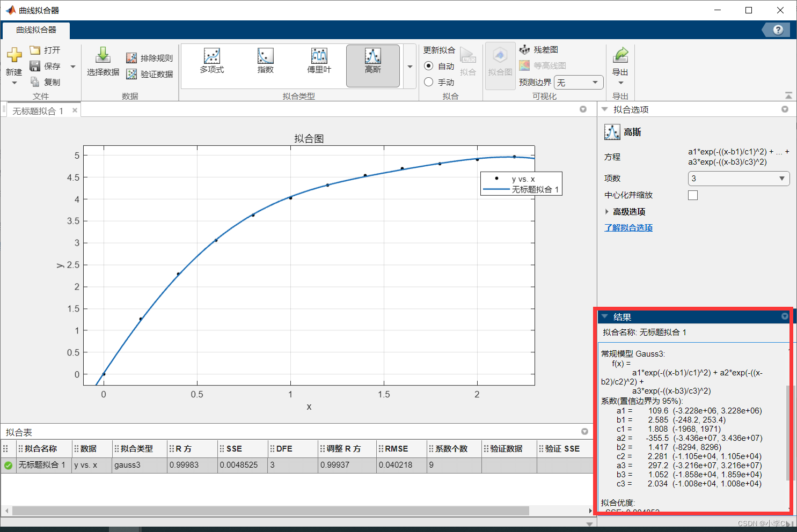Click the DFE column header
Image resolution: width=797 pixels, height=532 pixels.
(293, 448)
